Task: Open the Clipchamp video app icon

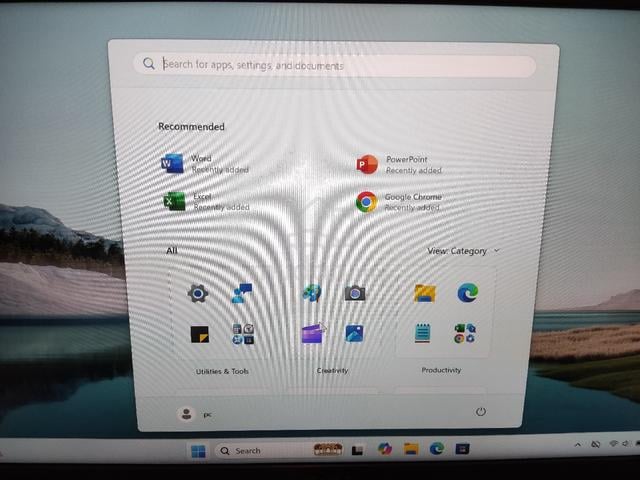Action: click(312, 334)
